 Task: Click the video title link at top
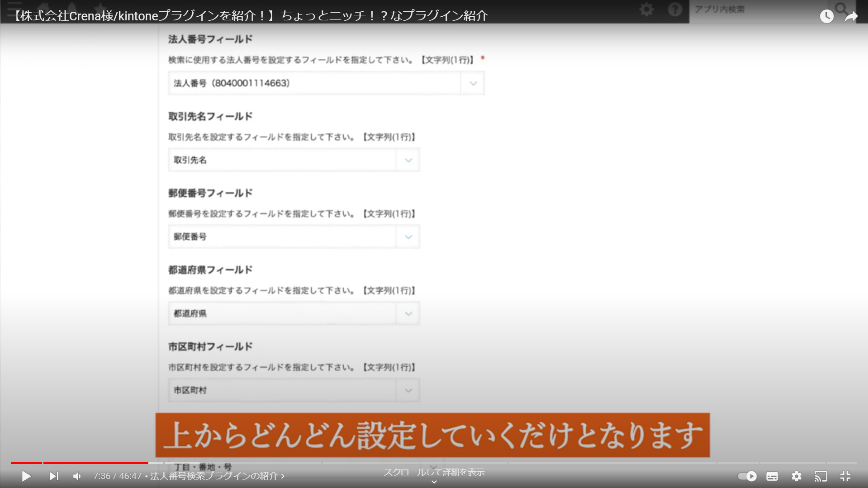pos(250,16)
